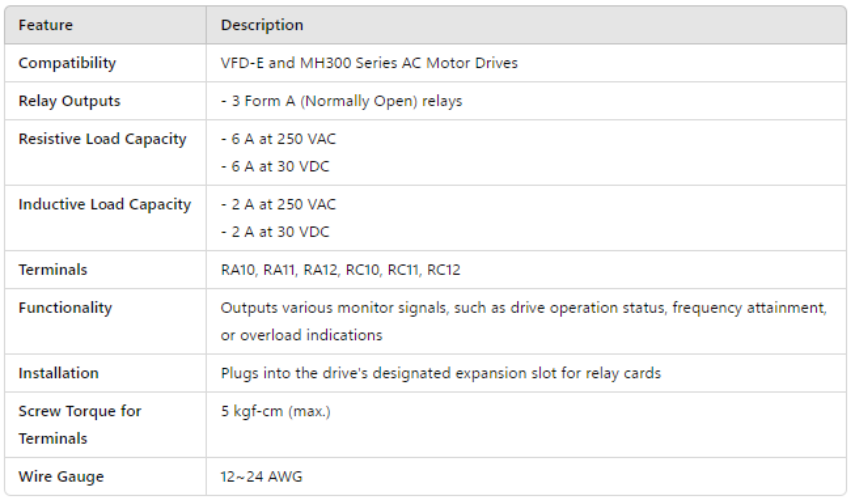This screenshot has width=855, height=500.
Task: Select the Inductive Load Capacity label
Action: point(104,204)
